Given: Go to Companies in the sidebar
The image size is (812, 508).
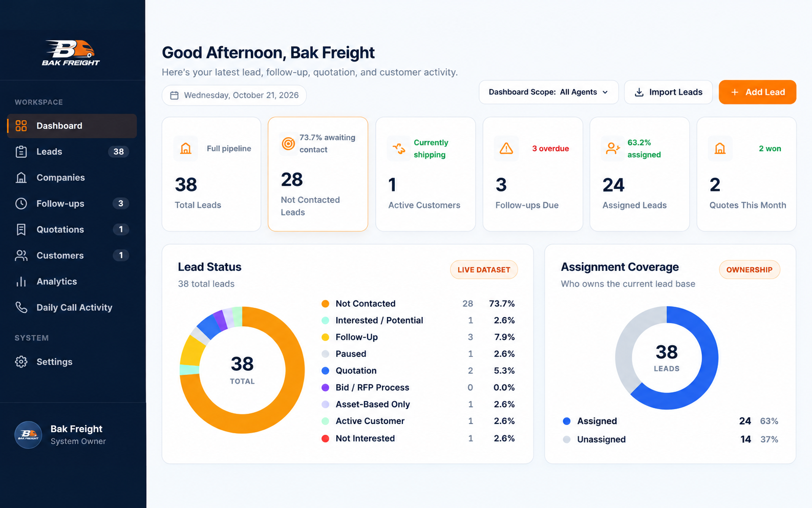Looking at the screenshot, I should [x=72, y=178].
